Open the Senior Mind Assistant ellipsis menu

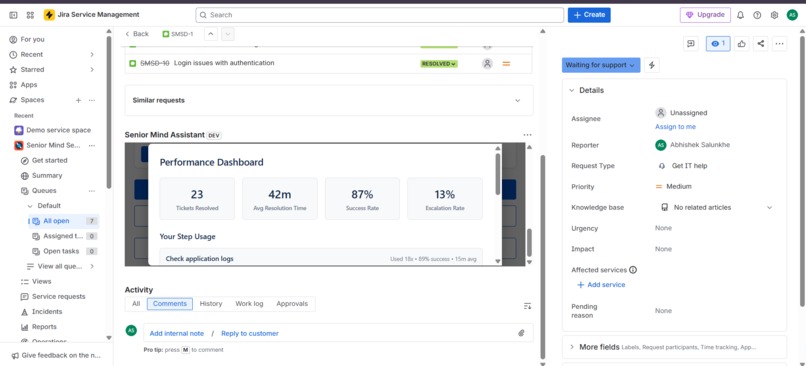(x=527, y=135)
